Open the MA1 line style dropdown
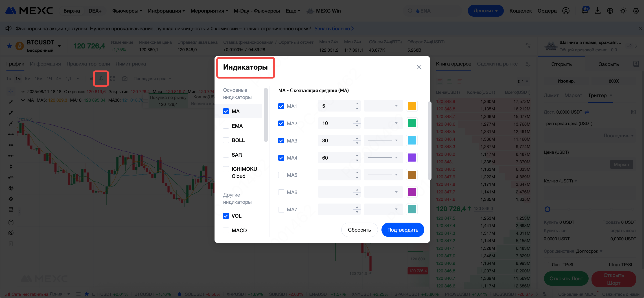Image resolution: width=644 pixels, height=298 pixels. [383, 106]
